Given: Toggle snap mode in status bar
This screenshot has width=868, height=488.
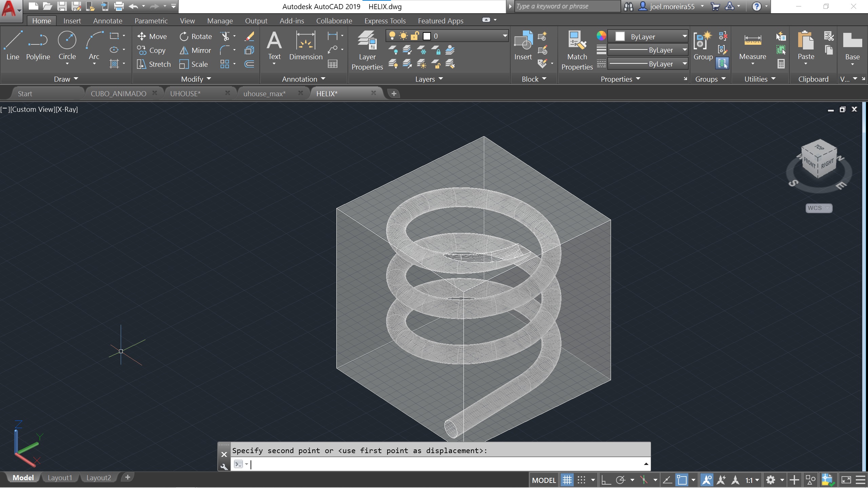Looking at the screenshot, I should (x=581, y=480).
